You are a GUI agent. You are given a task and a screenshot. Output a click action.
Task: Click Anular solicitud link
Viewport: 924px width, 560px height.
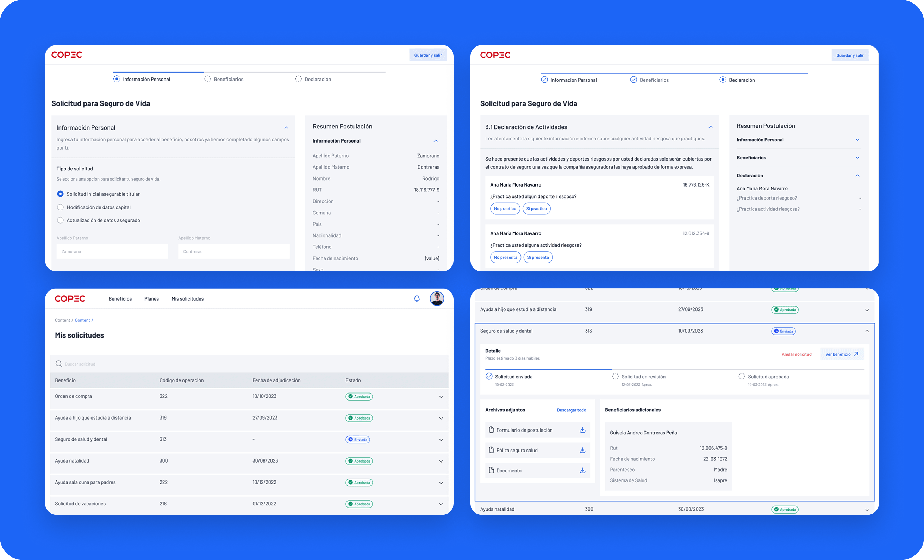[x=797, y=354]
